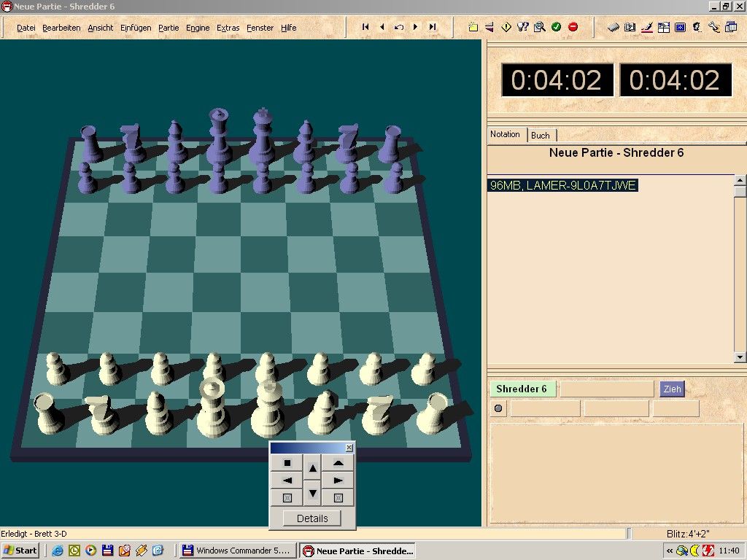Toggle the engine status indicator light
This screenshot has width=747, height=560.
pos(498,408)
